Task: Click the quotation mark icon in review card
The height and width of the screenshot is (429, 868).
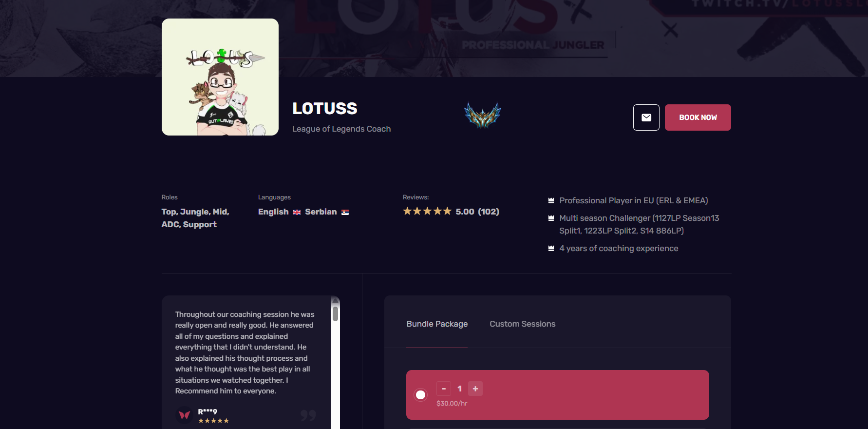Action: click(308, 415)
